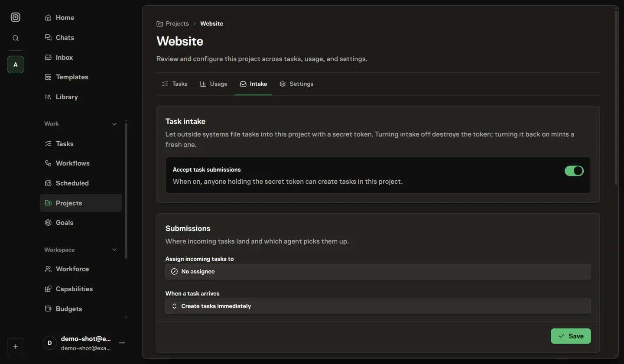Open Chats from the sidebar

coord(81,38)
